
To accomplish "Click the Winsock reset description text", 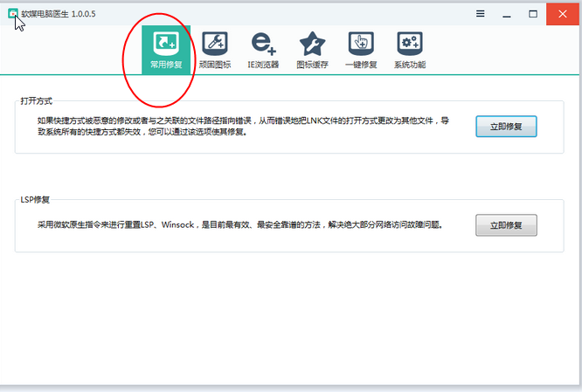I will pos(240,224).
